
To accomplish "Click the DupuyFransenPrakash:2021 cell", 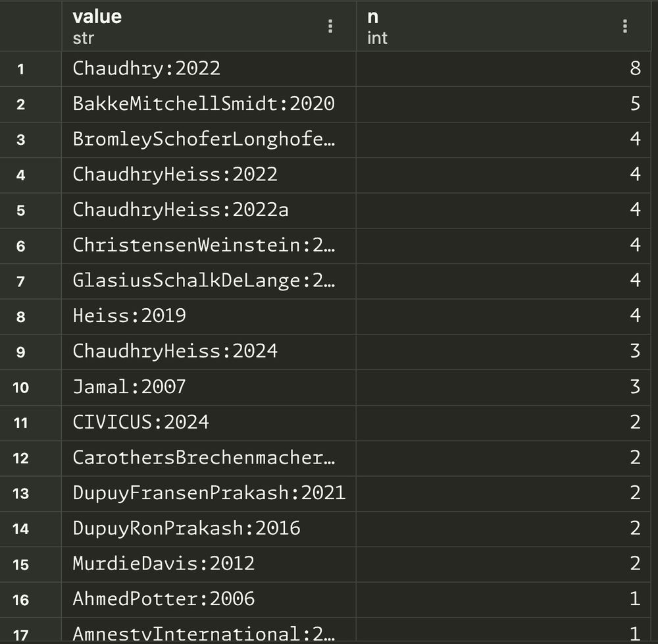I will 209,493.
